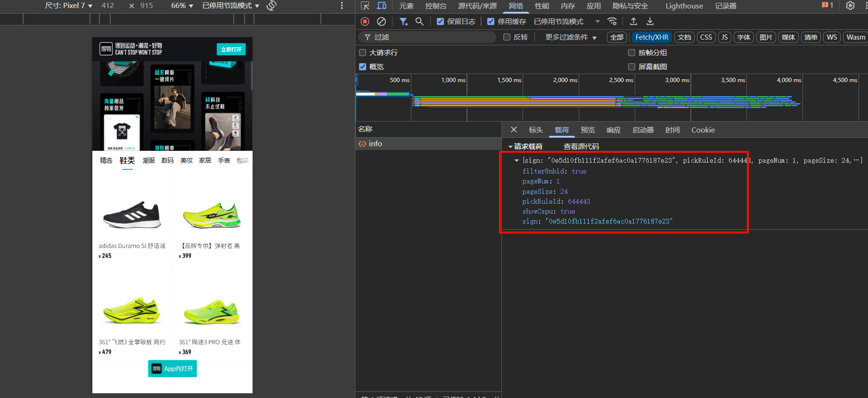This screenshot has height=398, width=868.
Task: Export HAR file download icon
Action: tap(650, 21)
